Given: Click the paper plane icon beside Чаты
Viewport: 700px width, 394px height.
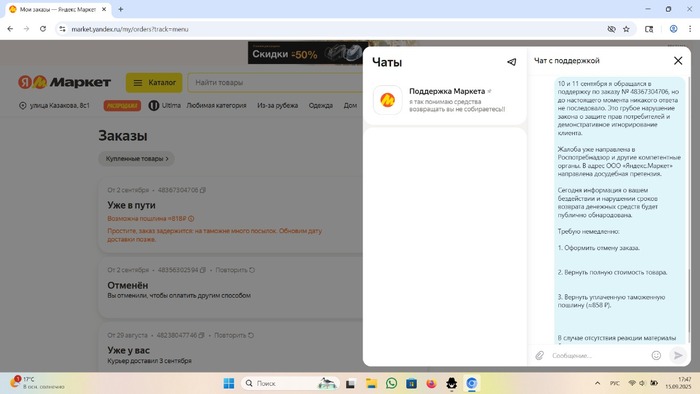Looking at the screenshot, I should click(x=512, y=62).
